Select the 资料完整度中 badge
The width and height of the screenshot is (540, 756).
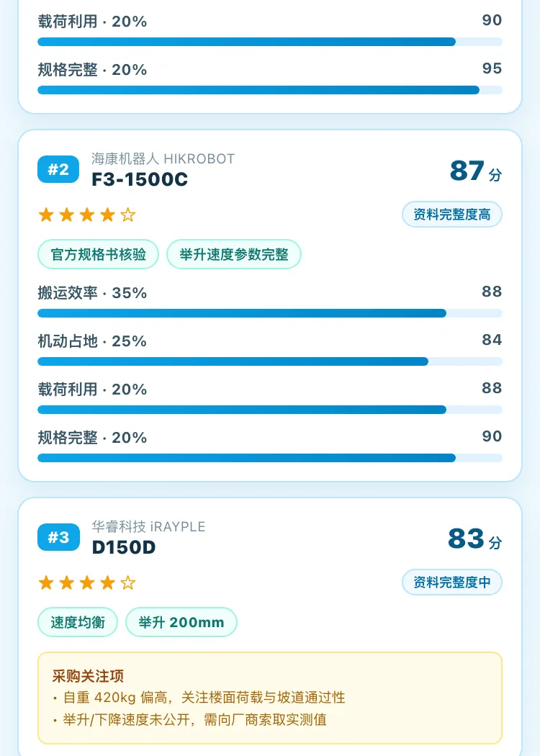pos(451,582)
